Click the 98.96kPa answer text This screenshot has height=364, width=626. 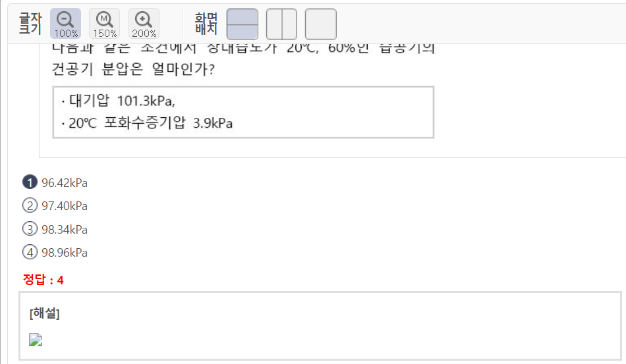point(65,252)
